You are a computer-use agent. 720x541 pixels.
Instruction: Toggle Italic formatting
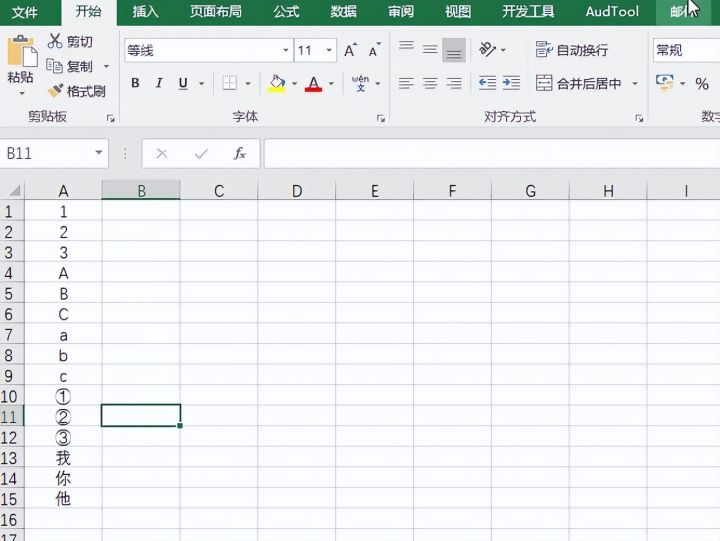pos(159,83)
